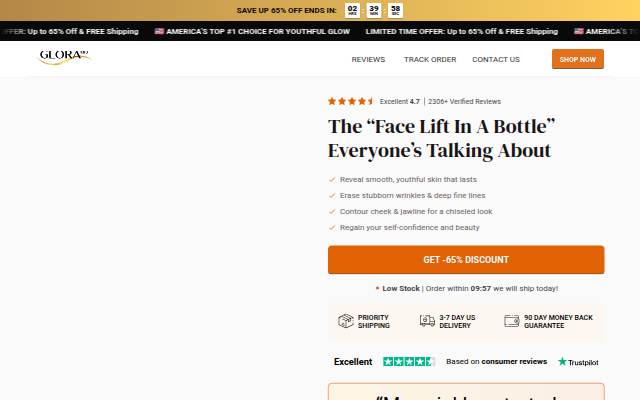The height and width of the screenshot is (400, 640).
Task: Click the '3-7 DAY US DELIVERY' label
Action: click(x=457, y=322)
